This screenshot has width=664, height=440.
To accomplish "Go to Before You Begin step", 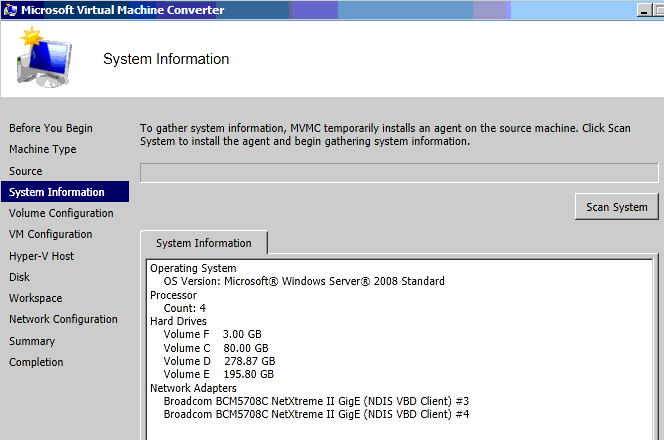I will point(51,128).
